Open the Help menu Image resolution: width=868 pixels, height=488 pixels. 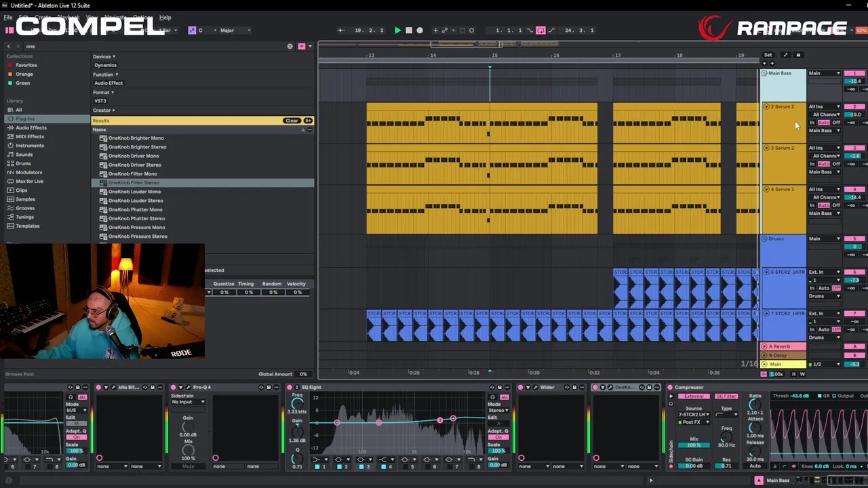[165, 17]
